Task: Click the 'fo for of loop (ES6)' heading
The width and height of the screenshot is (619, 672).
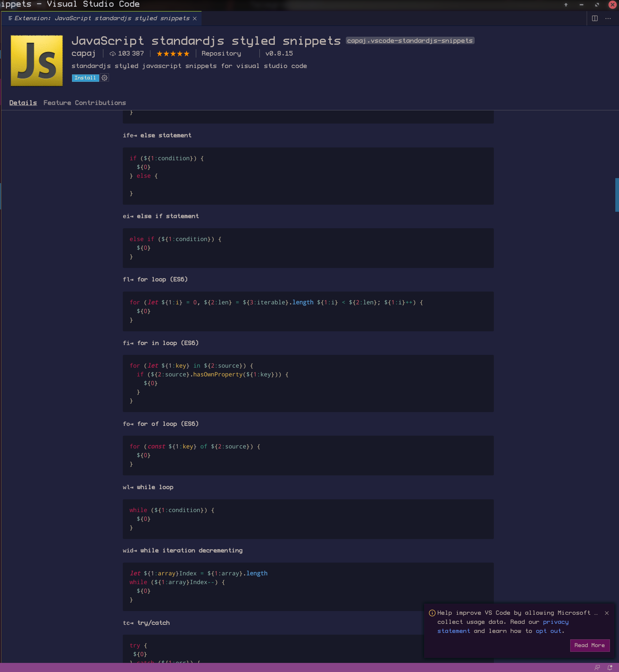Action: [x=161, y=424]
